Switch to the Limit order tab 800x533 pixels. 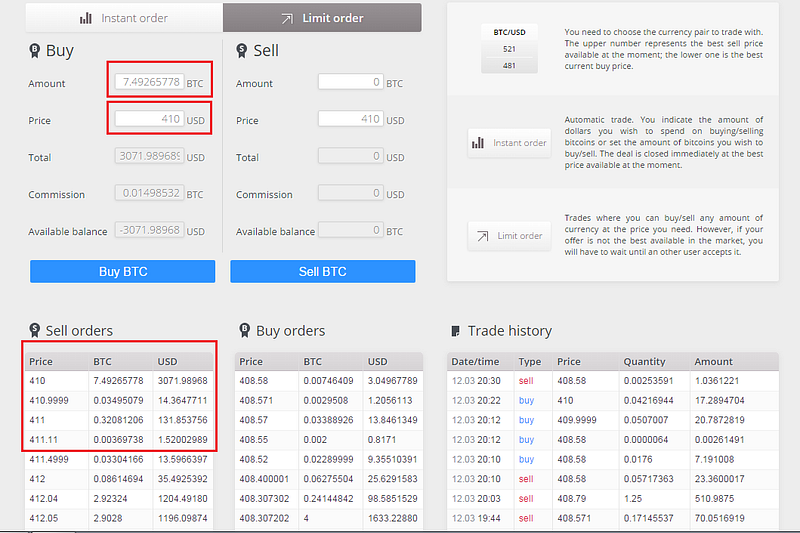322,18
